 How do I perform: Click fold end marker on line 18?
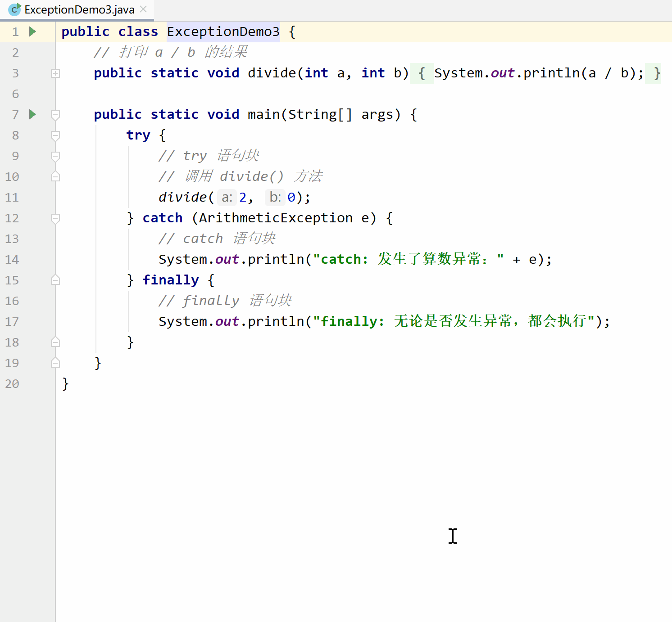pyautogui.click(x=55, y=342)
